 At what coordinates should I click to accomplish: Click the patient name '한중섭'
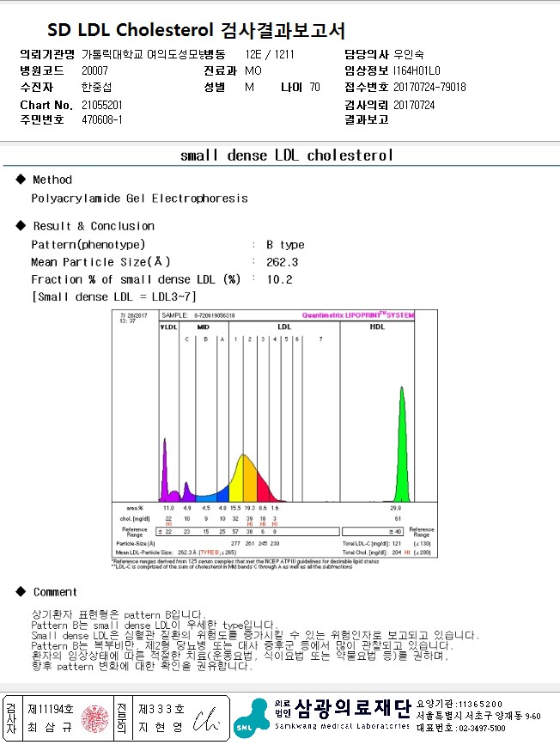click(96, 87)
